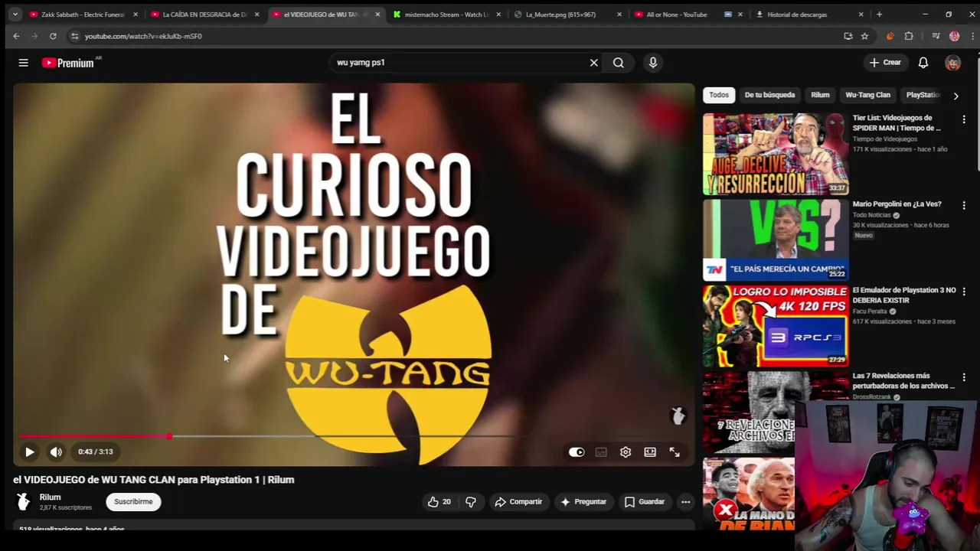Open more actions three-dot menu below video
The width and height of the screenshot is (980, 551).
[x=685, y=502]
